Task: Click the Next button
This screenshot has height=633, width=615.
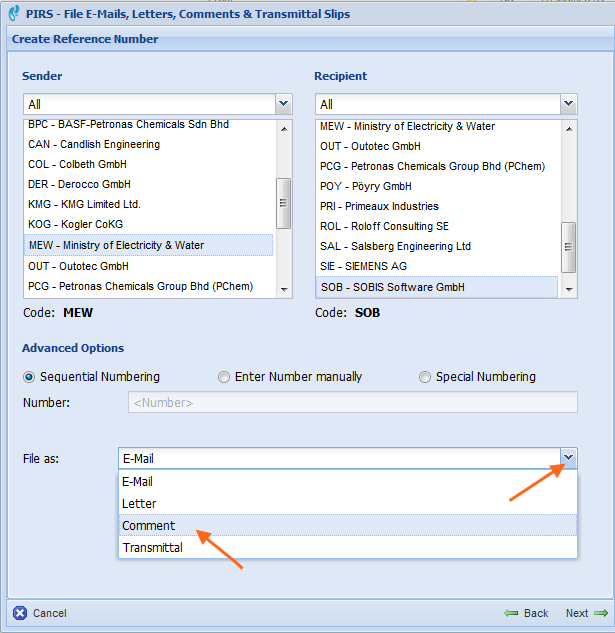Action: tap(587, 613)
